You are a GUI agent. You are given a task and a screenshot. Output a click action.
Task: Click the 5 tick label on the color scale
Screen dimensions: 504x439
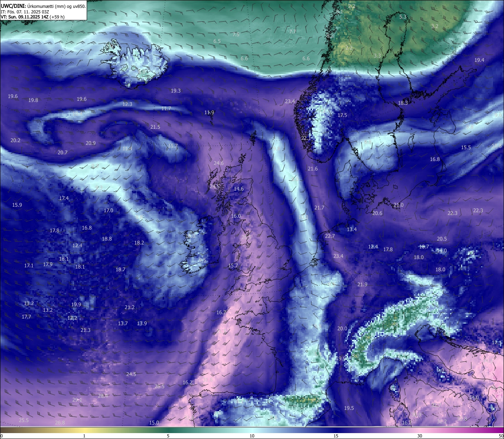[x=168, y=435]
